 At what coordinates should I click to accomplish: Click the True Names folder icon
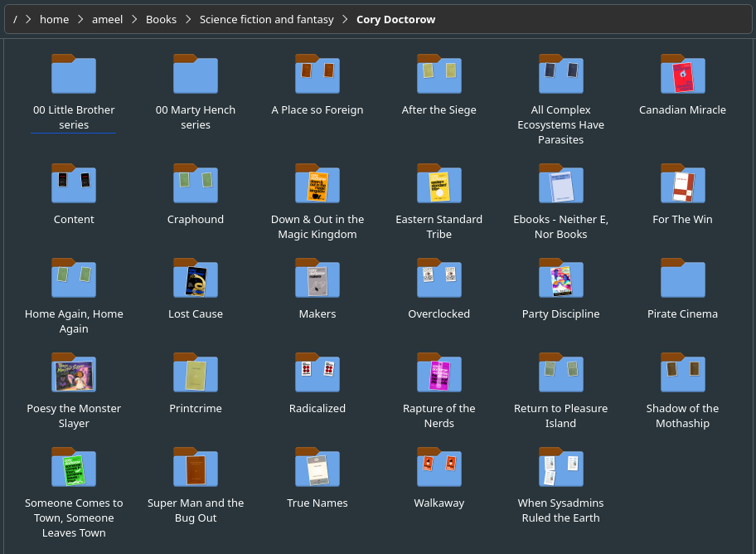317,467
